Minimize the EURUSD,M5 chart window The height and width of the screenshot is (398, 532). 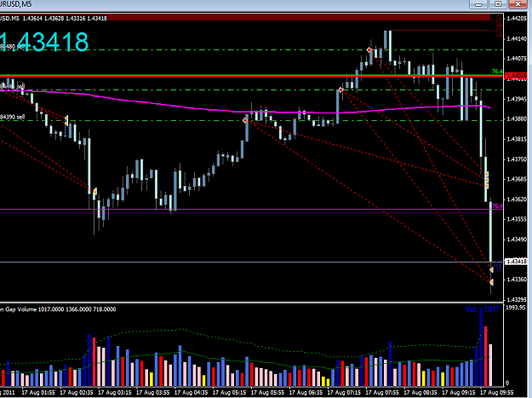(478, 4)
